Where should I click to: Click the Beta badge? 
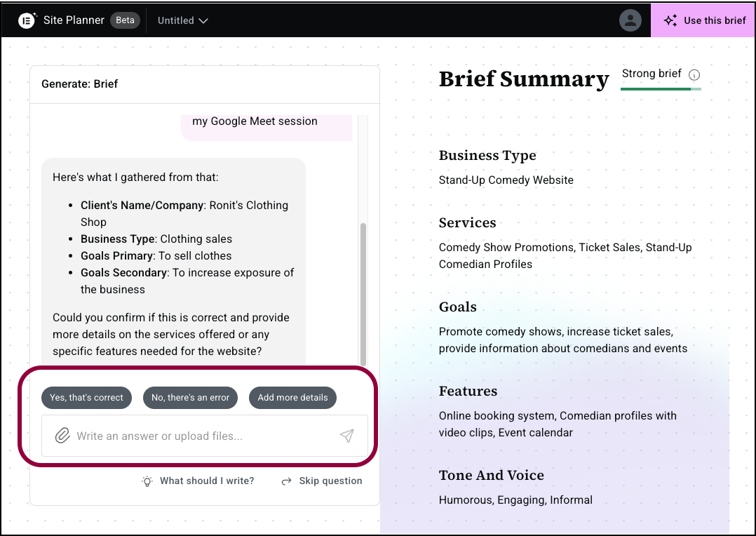click(x=125, y=20)
